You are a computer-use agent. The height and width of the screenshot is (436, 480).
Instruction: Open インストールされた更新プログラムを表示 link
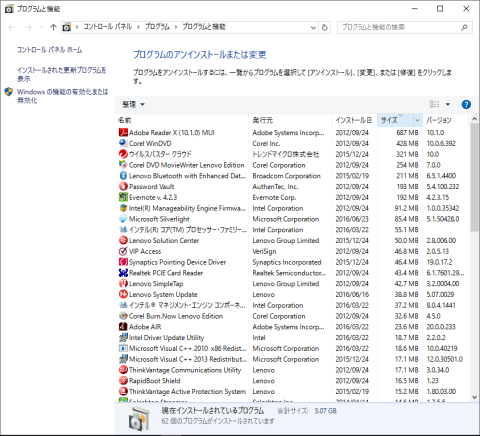click(62, 74)
